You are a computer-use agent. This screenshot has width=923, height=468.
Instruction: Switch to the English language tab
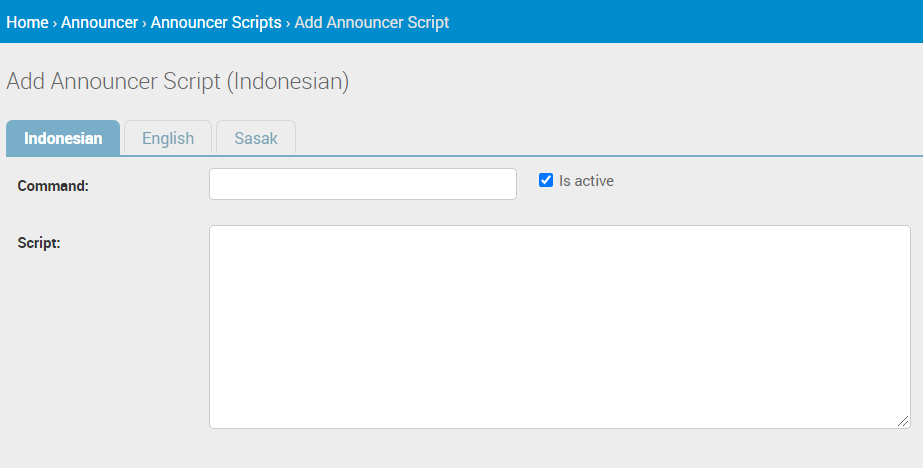[168, 138]
